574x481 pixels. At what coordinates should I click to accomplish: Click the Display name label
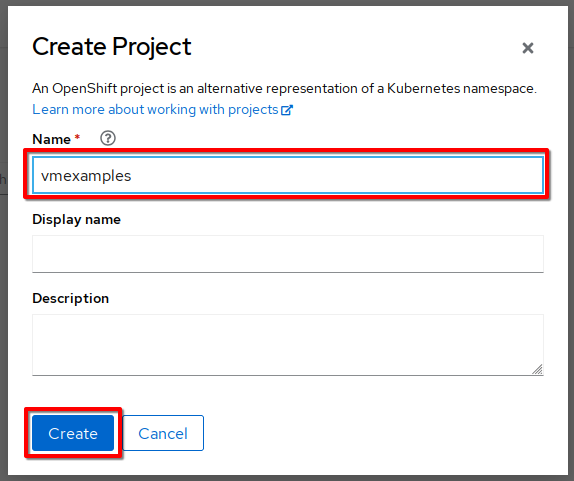[76, 219]
